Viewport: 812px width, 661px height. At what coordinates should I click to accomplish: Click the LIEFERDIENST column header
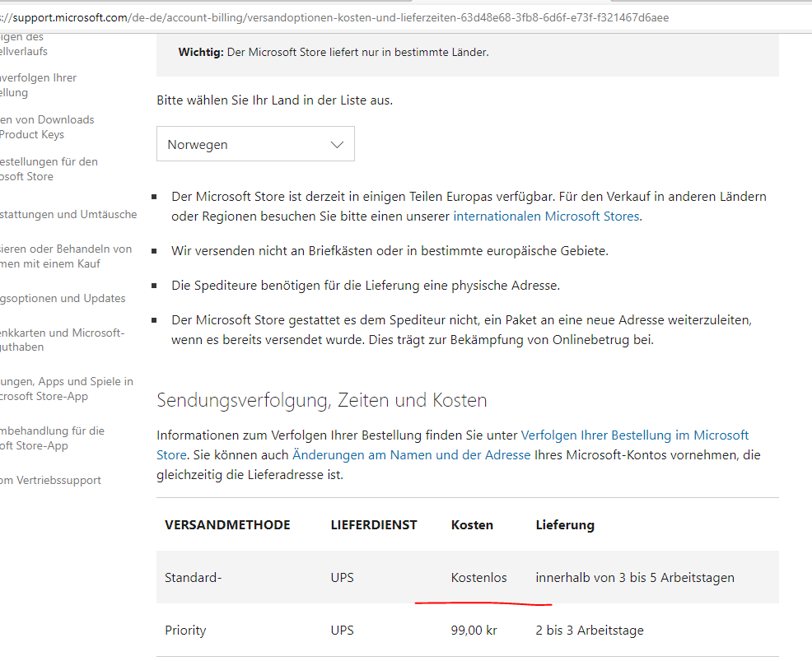click(374, 525)
